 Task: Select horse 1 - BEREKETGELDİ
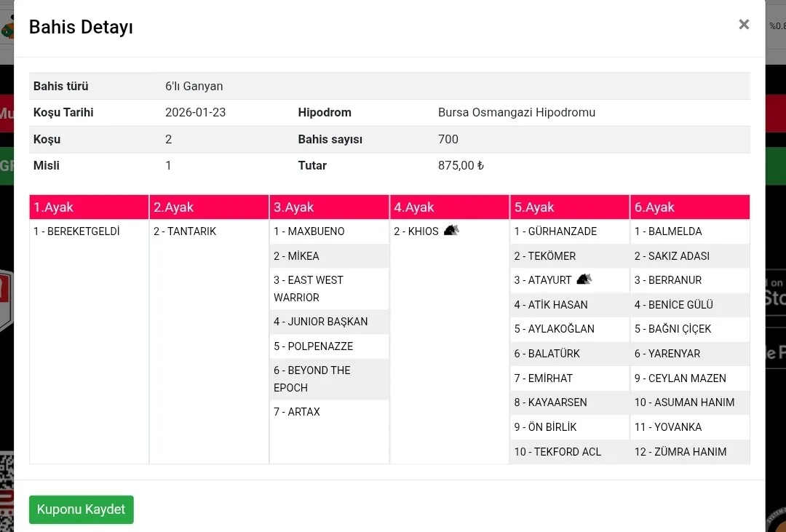tap(76, 231)
